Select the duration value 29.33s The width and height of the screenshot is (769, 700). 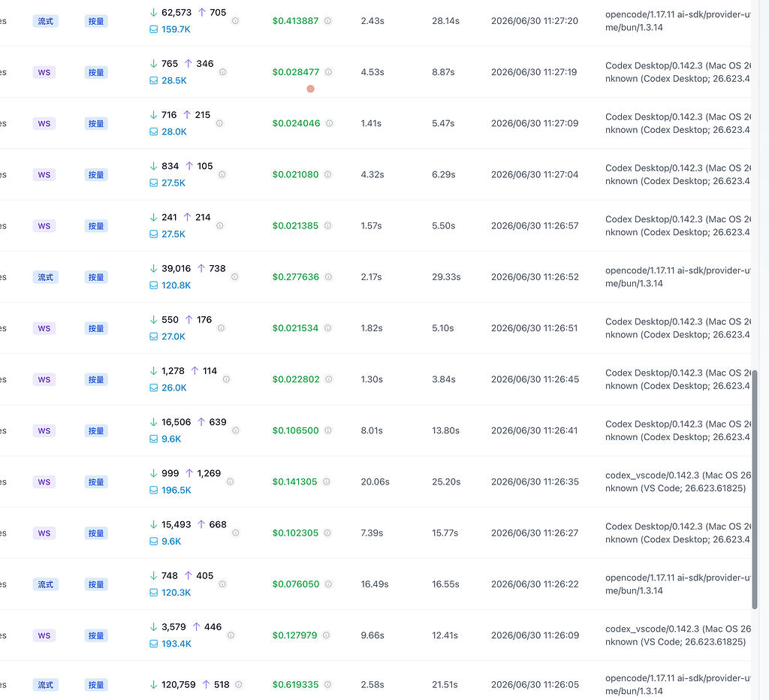pos(446,277)
